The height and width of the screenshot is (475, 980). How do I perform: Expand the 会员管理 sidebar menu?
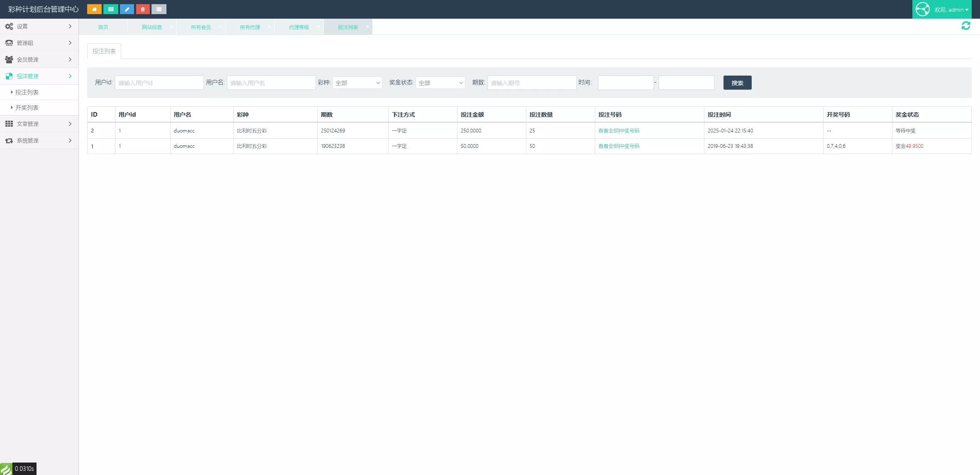[39, 59]
